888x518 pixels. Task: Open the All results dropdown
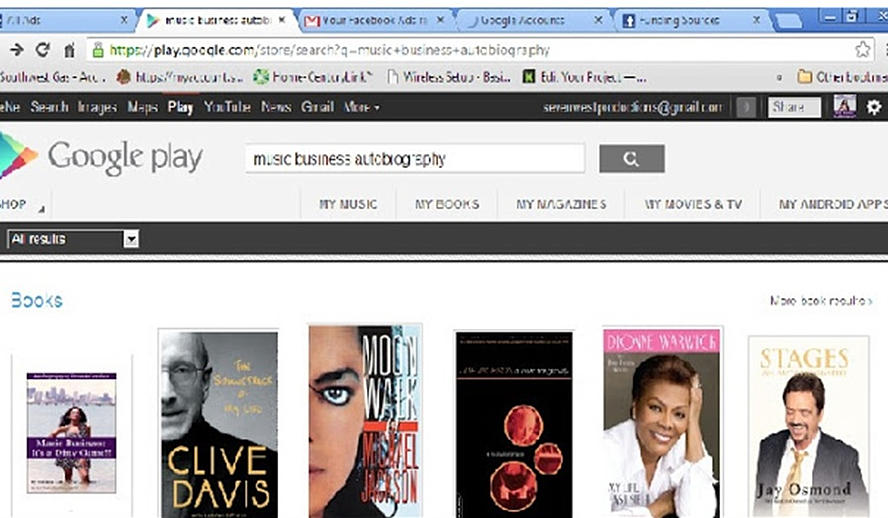(72, 239)
